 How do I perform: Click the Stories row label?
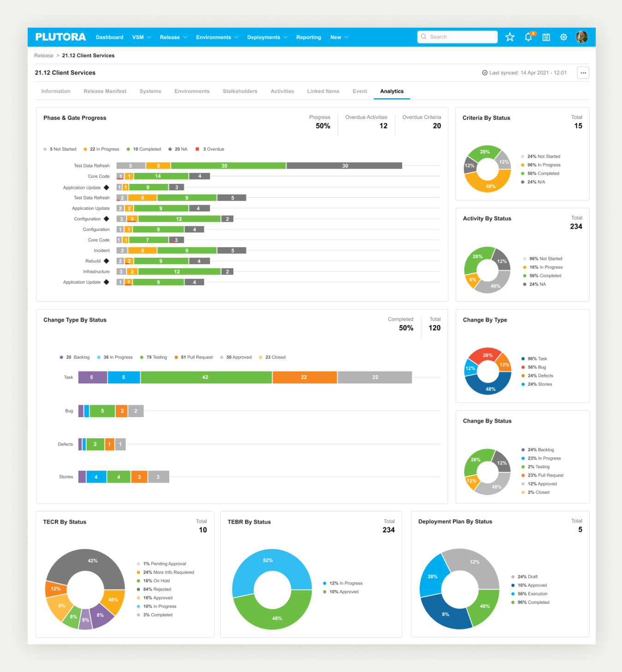coord(66,477)
